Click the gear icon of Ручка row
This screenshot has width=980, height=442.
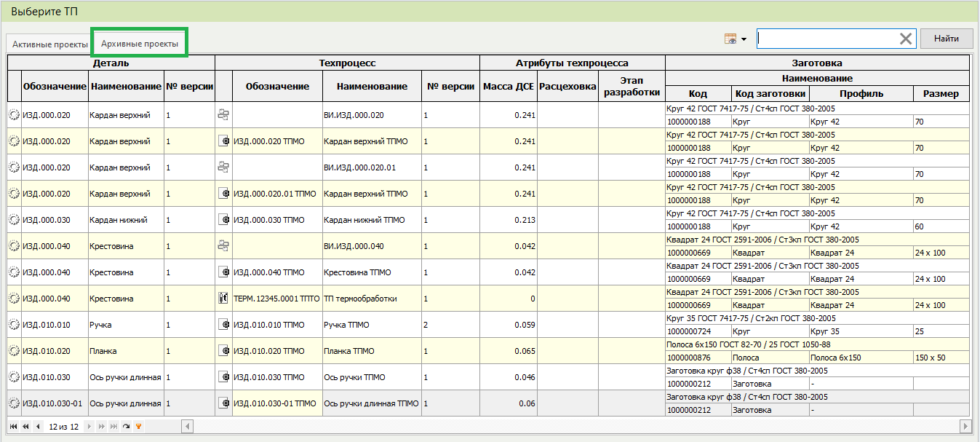point(14,325)
